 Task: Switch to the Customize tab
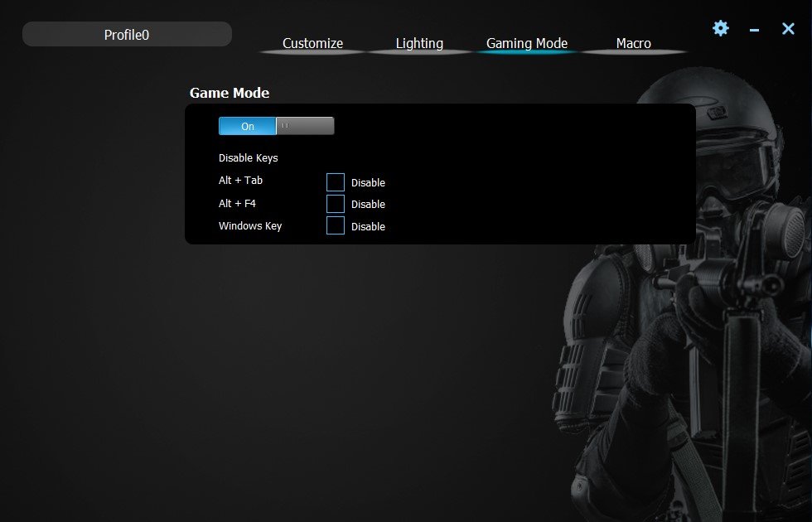[x=312, y=43]
